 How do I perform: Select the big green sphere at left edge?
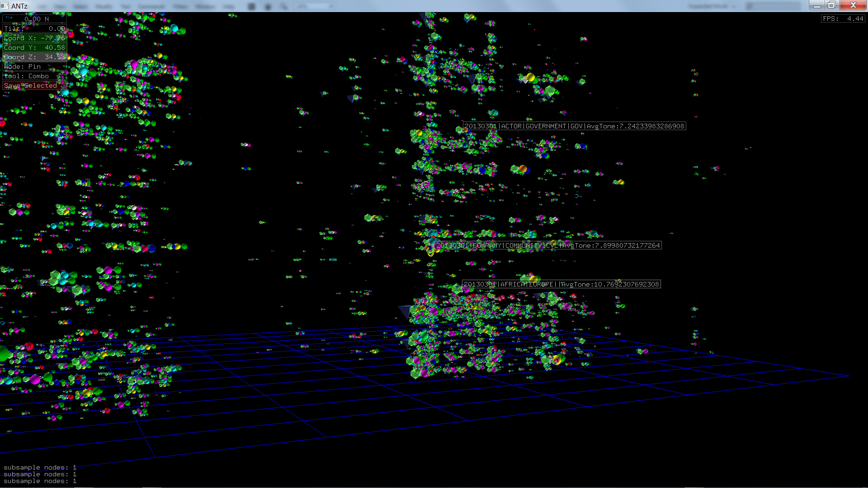coord(4,353)
